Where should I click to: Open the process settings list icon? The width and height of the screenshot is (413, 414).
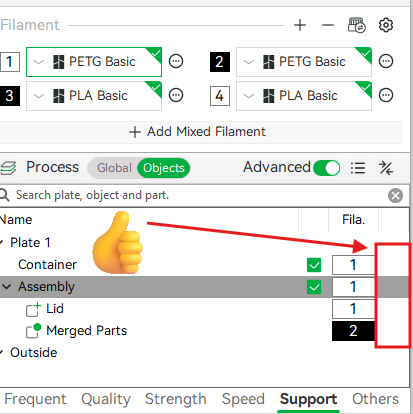pos(358,168)
